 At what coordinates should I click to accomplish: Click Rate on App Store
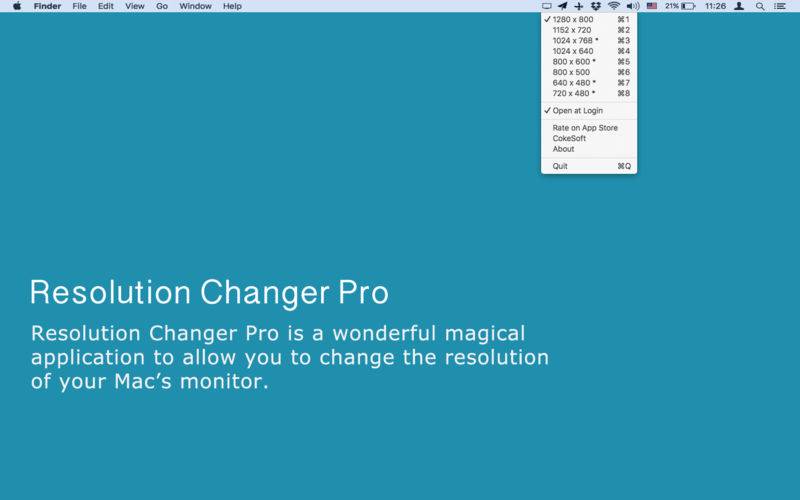tap(589, 128)
